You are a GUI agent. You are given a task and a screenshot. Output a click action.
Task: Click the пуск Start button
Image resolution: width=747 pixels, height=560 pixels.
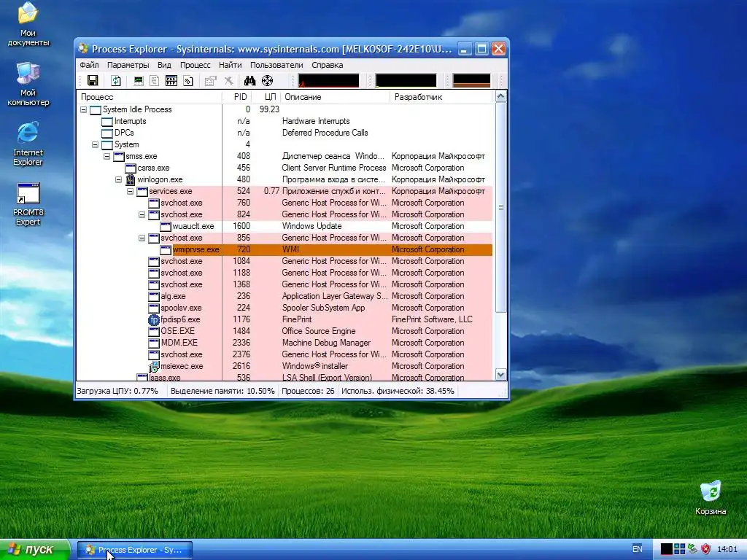[x=34, y=550]
